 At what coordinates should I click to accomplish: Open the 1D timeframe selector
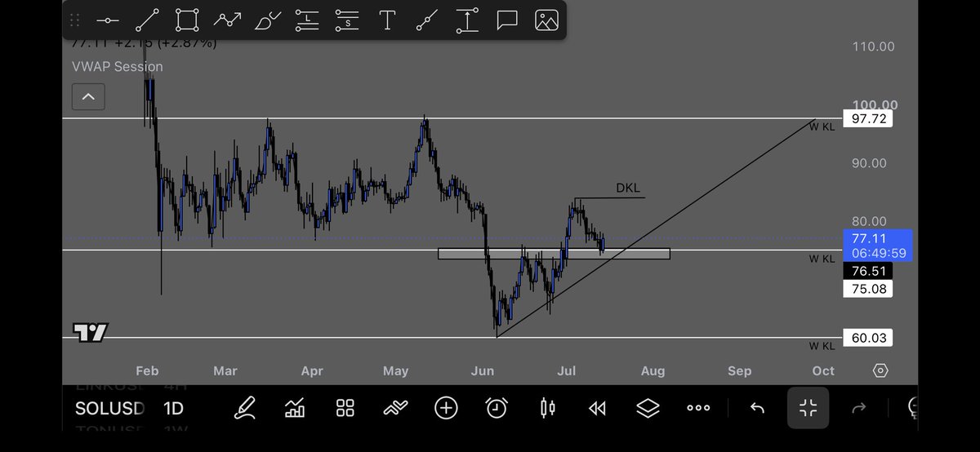coord(173,408)
